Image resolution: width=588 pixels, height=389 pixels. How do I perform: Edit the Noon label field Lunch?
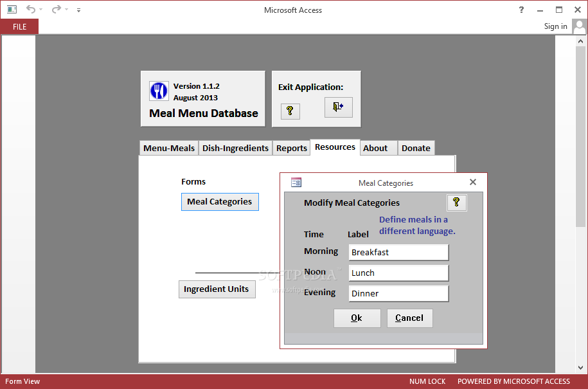point(398,273)
